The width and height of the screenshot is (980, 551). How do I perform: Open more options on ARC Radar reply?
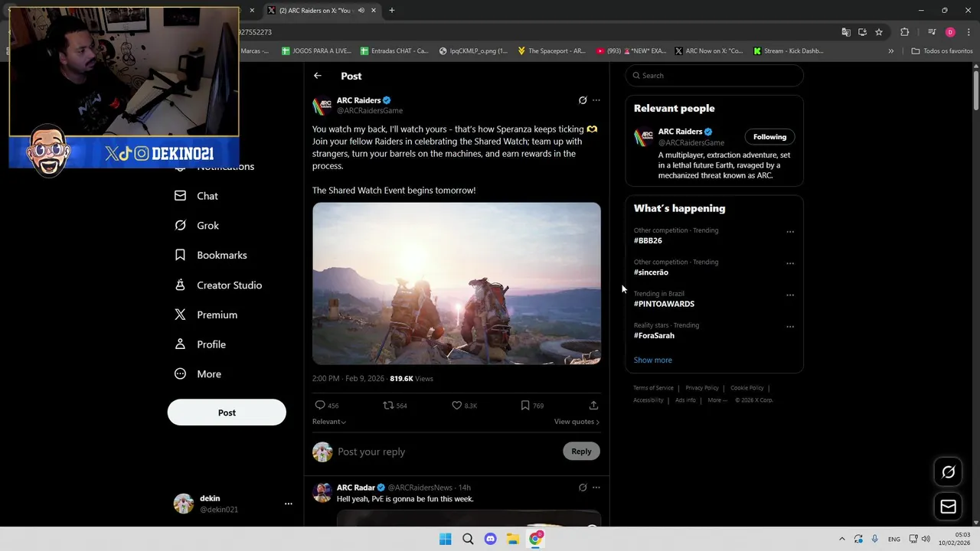click(596, 487)
